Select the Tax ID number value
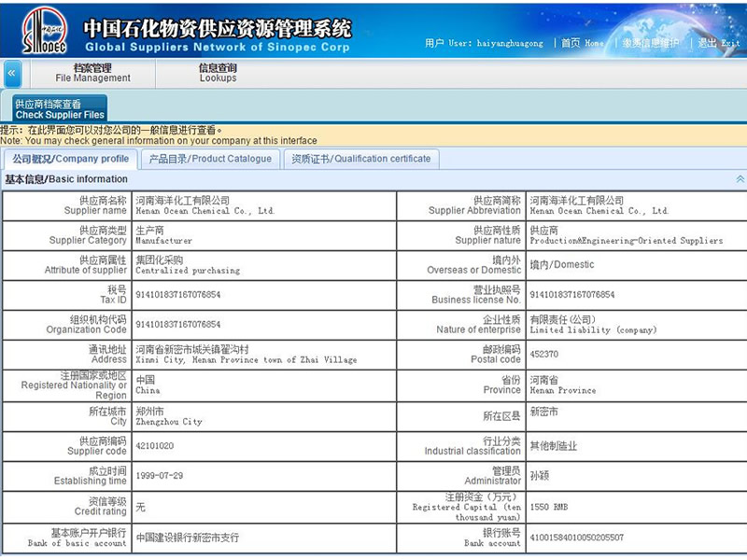747x560 pixels. [x=178, y=295]
